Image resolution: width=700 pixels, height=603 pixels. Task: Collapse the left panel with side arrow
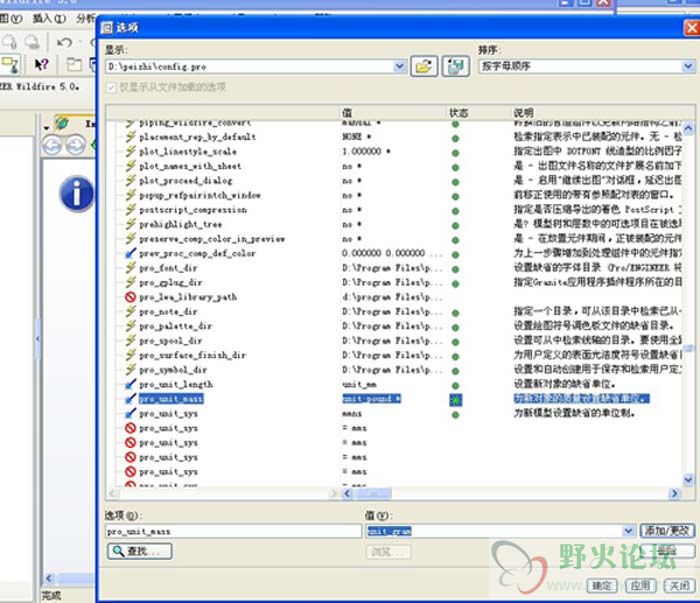(x=38, y=339)
